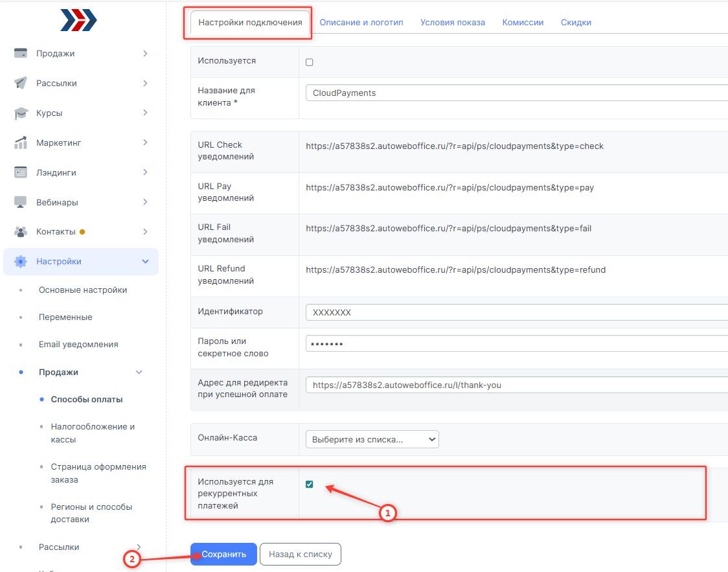Screen dimensions: 728x572
Task: Click the Назад к списку button
Action: [300, 555]
